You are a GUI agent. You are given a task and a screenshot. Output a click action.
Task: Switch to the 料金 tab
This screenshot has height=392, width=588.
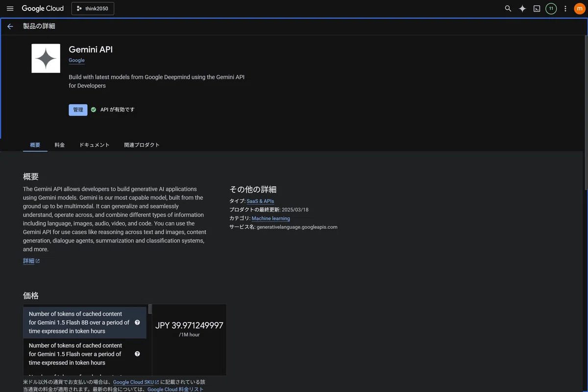pos(60,145)
